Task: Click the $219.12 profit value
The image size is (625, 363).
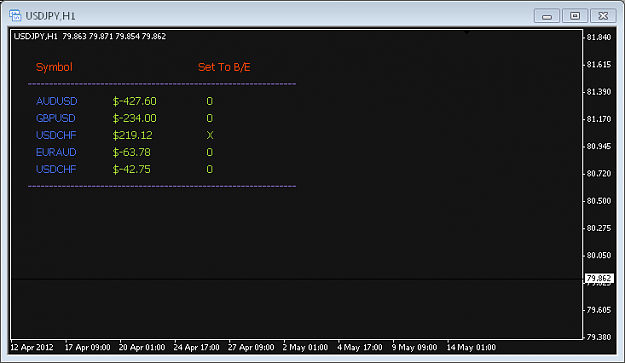Action: pyautogui.click(x=132, y=135)
